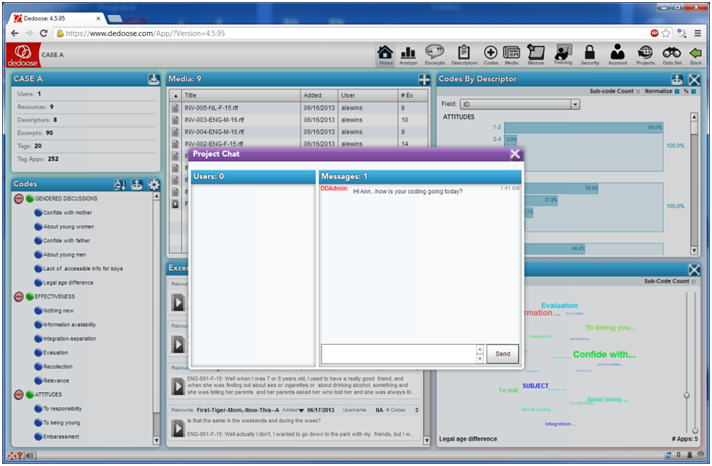
Task: Go Back using green arrow icon
Action: click(696, 55)
